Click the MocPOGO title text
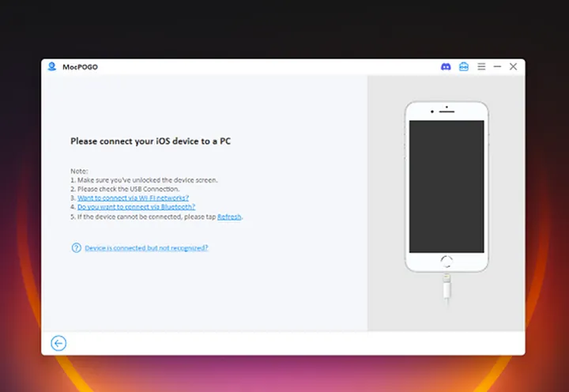The image size is (569, 392). 80,67
